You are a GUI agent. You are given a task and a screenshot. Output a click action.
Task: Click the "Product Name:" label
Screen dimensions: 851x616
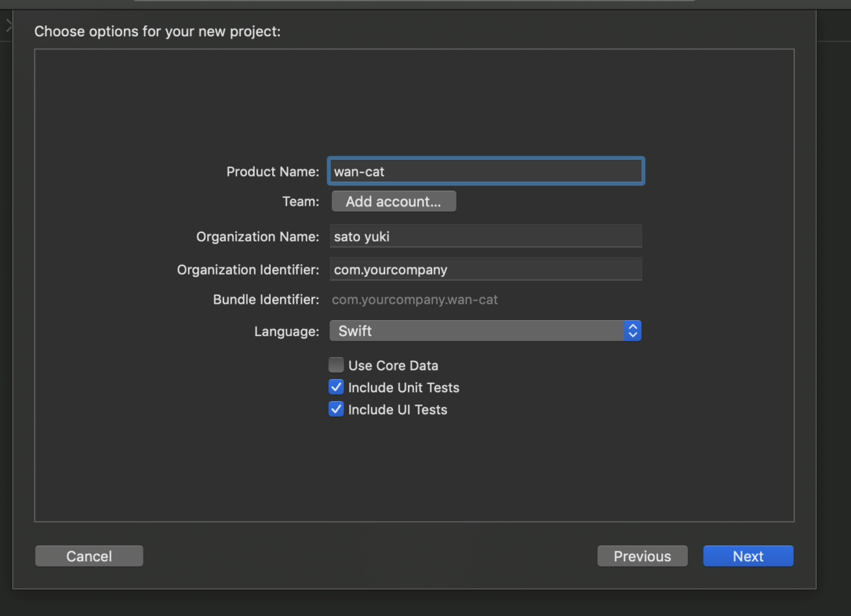[x=272, y=172]
